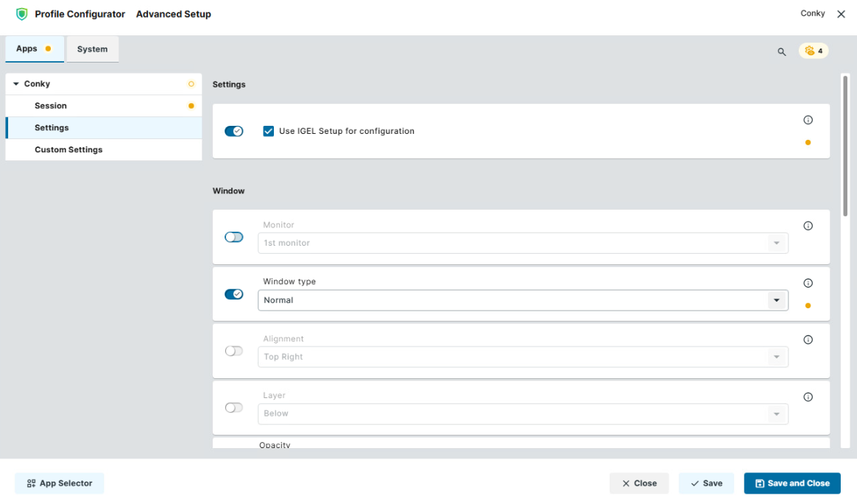The image size is (857, 504).
Task: Click the orange dot on Apps tab
Action: click(48, 49)
